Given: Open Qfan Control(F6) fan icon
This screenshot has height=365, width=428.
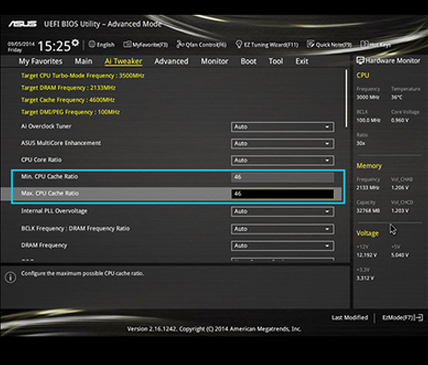Looking at the screenshot, I should click(180, 44).
